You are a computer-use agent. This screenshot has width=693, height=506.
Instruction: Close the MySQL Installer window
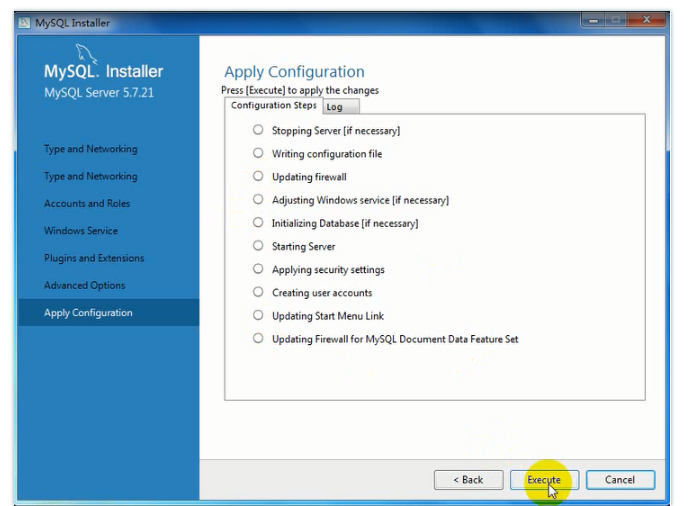(x=646, y=20)
